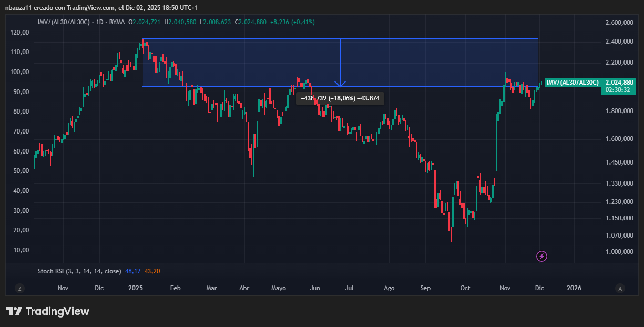
Task: Click the 2026 label on time axis
Action: tap(574, 288)
